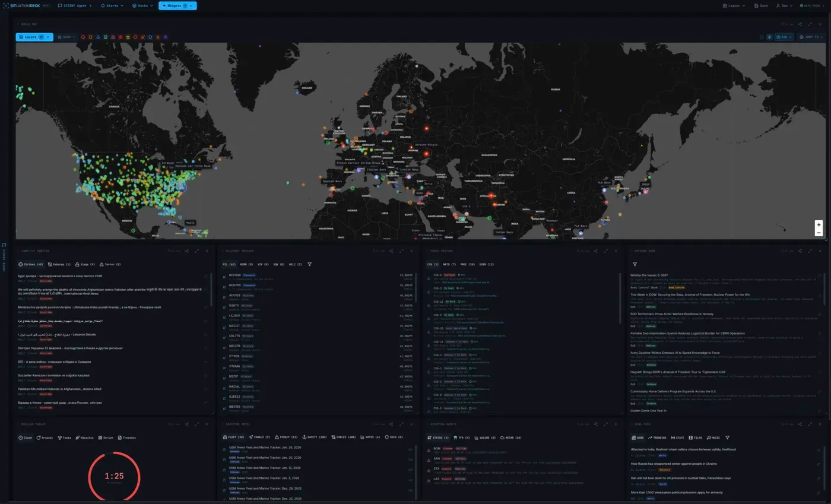Zoom in on the map
The image size is (831, 504).
tap(819, 224)
